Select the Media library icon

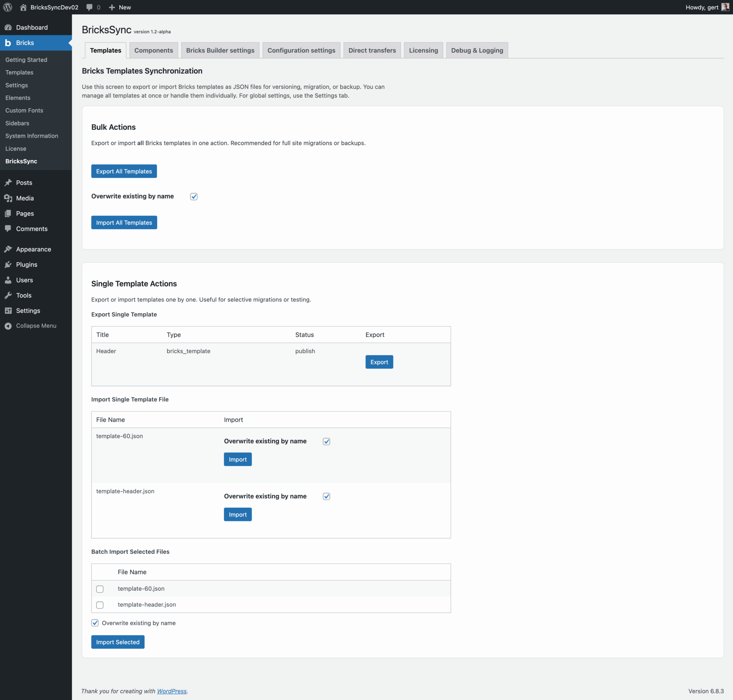tap(8, 198)
